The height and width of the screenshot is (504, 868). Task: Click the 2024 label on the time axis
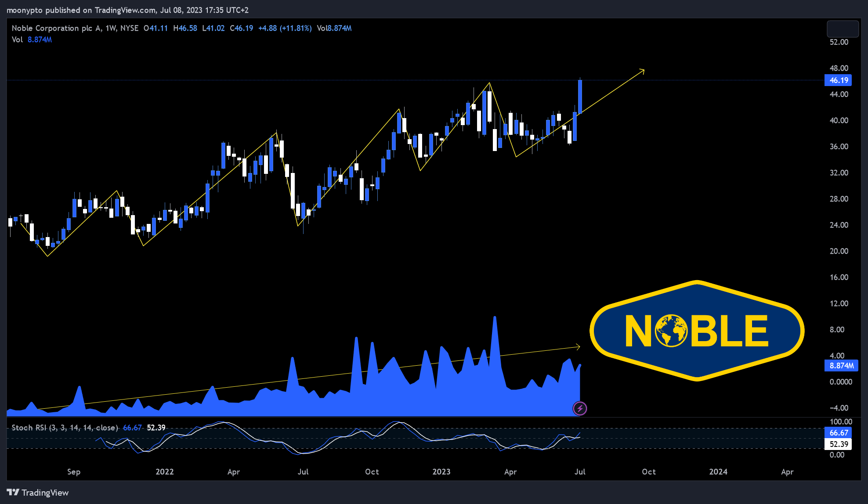(x=718, y=472)
